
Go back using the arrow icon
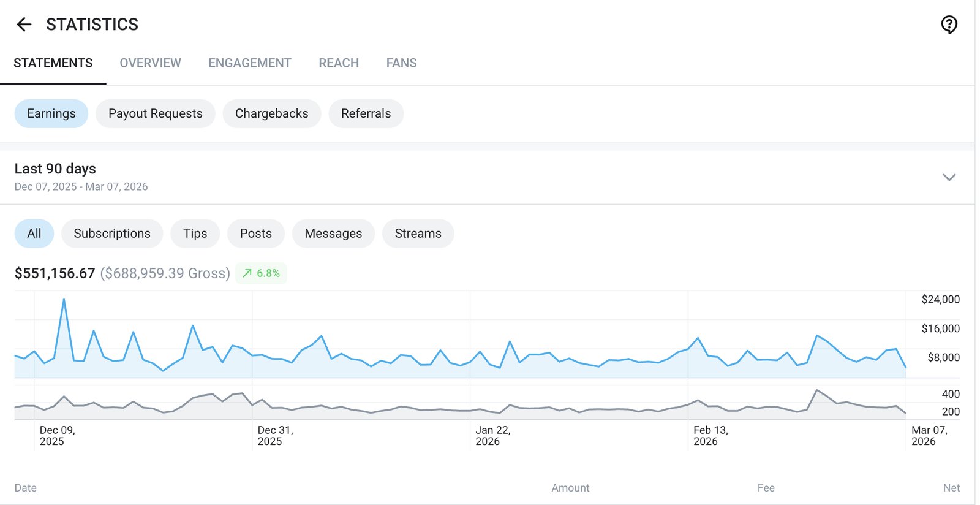pyautogui.click(x=24, y=25)
